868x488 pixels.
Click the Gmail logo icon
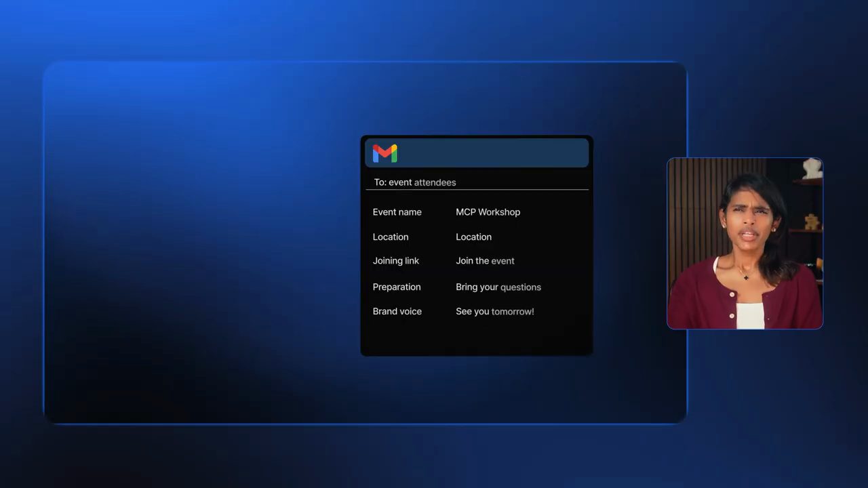[384, 153]
